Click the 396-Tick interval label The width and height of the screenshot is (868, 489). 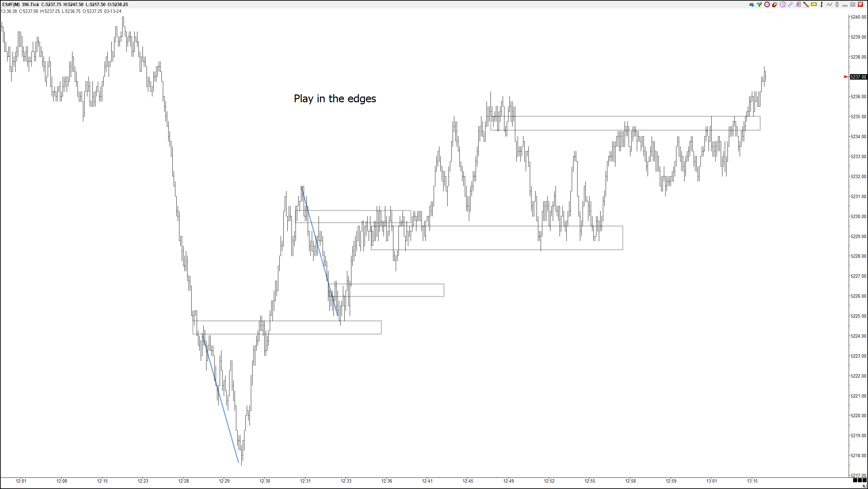pos(30,4)
